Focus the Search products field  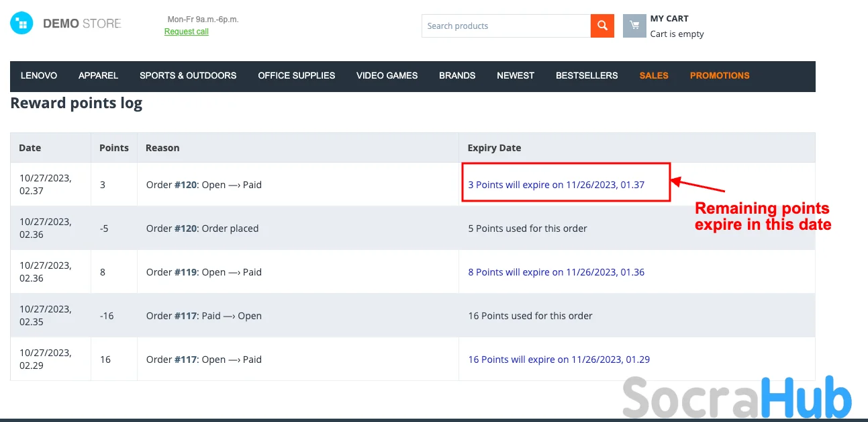[x=505, y=26]
